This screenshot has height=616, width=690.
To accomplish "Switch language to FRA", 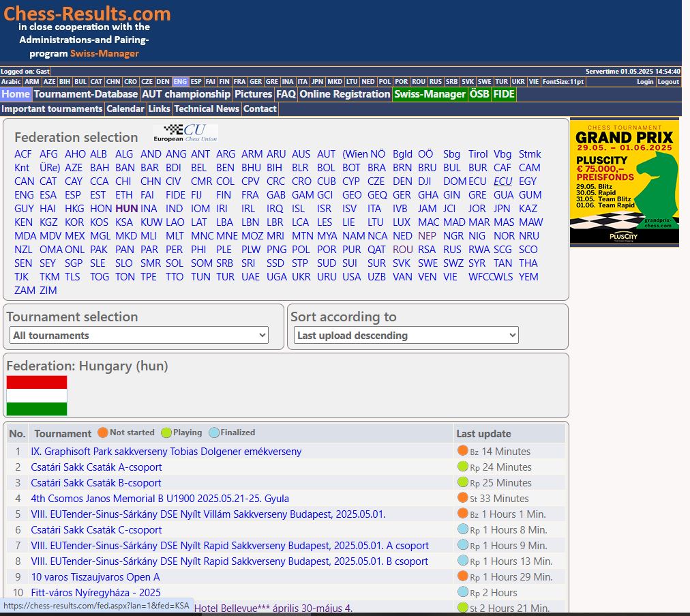I will (x=240, y=82).
